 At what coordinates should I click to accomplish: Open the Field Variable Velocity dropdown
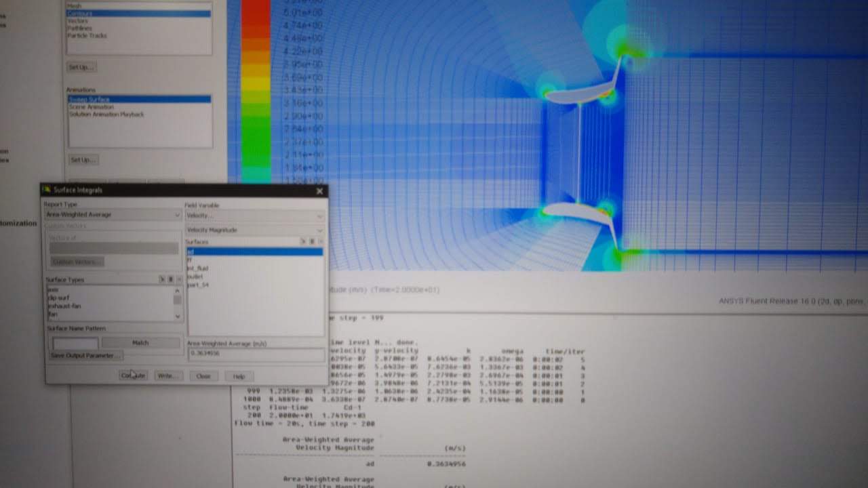point(319,216)
